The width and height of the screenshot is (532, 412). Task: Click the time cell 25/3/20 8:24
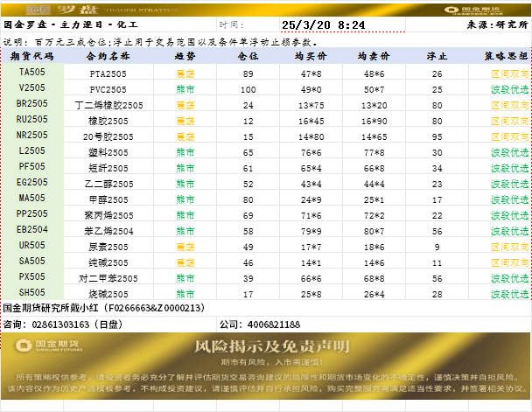(x=342, y=24)
